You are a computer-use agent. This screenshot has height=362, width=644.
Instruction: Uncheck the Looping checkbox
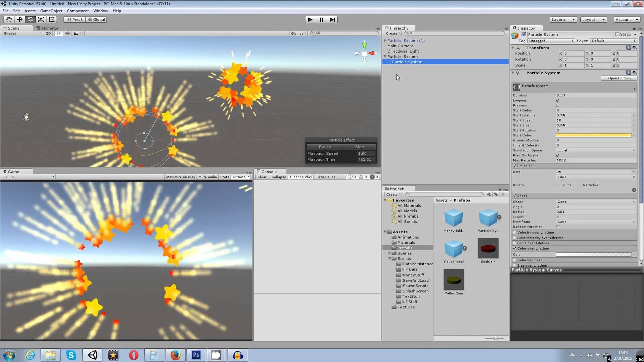point(558,100)
